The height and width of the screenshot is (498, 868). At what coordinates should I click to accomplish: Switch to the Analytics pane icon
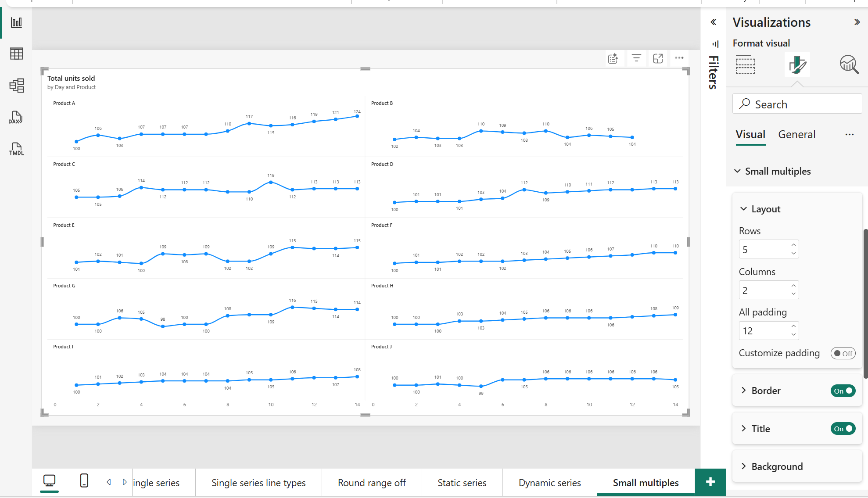849,64
